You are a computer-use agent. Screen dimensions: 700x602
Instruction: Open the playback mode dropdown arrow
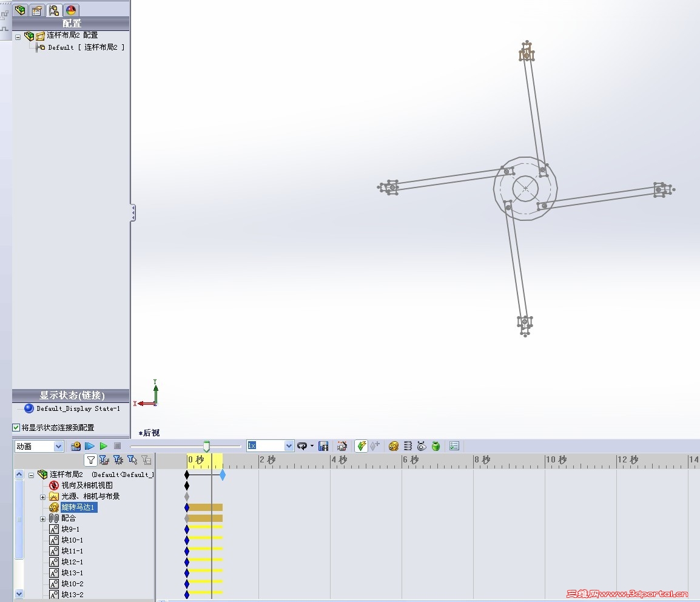[312, 446]
